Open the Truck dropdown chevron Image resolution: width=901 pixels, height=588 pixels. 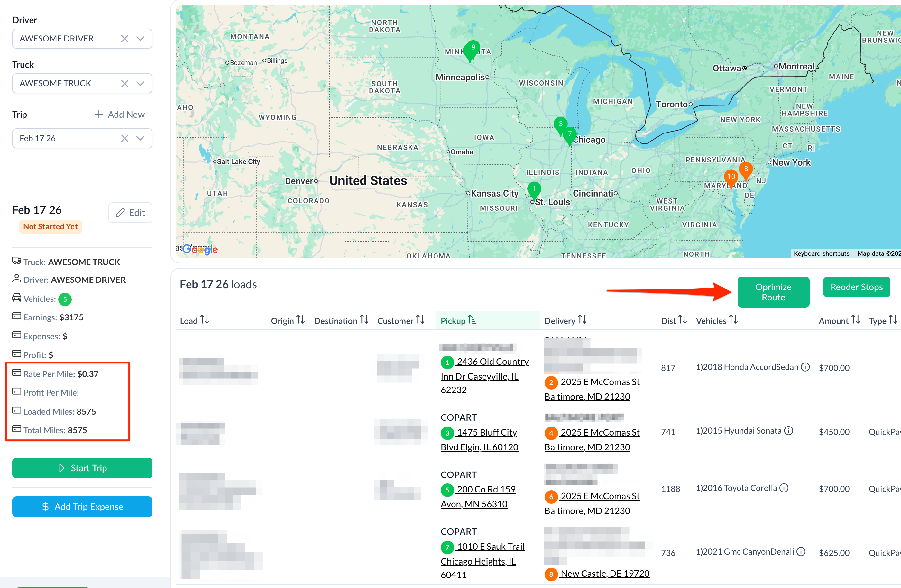pos(141,83)
